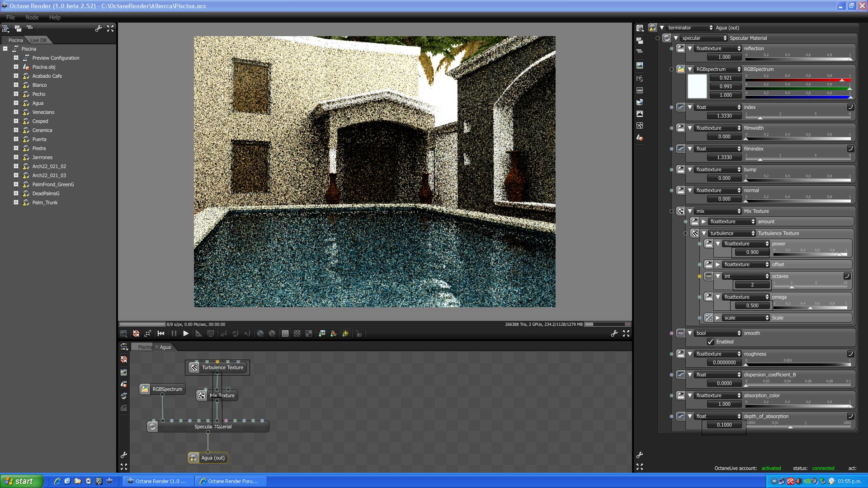This screenshot has height=488, width=868.
Task: Click the Windows start button
Action: coord(21,481)
